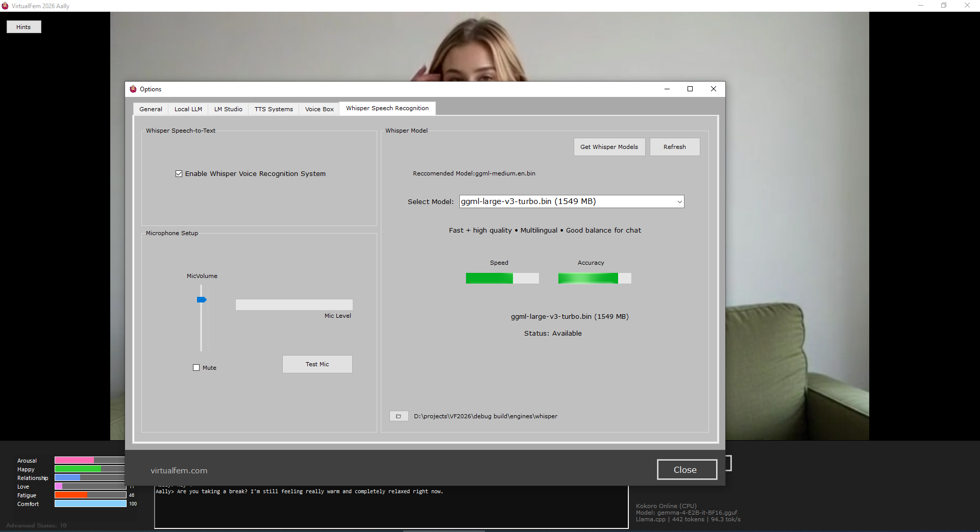980x532 pixels.
Task: Click the Fatigue state bar
Action: tap(90, 495)
